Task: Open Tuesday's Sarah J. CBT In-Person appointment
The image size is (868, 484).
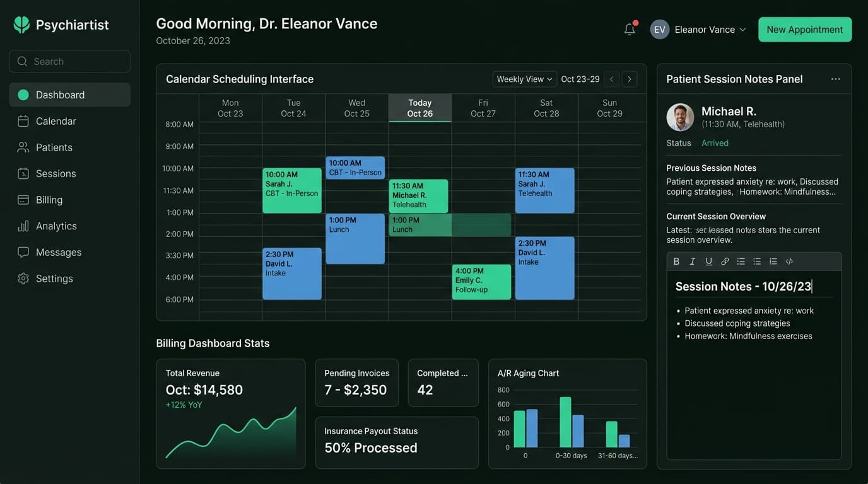Action: tap(292, 190)
